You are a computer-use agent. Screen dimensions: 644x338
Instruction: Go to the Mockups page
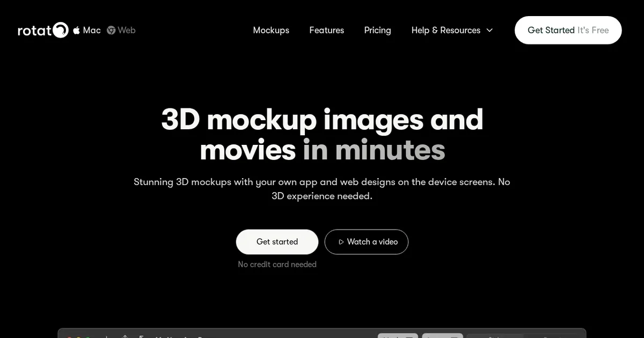[x=271, y=30]
